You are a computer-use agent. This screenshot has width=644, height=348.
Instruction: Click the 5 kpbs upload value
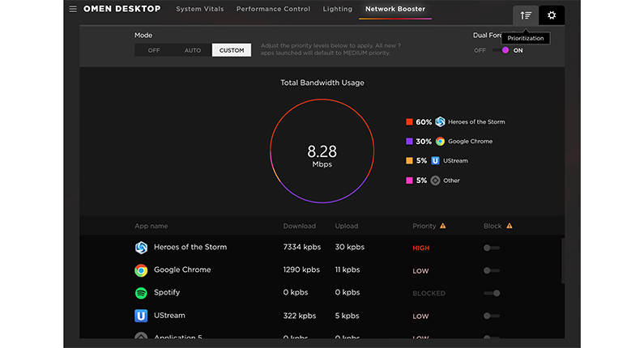[347, 316]
